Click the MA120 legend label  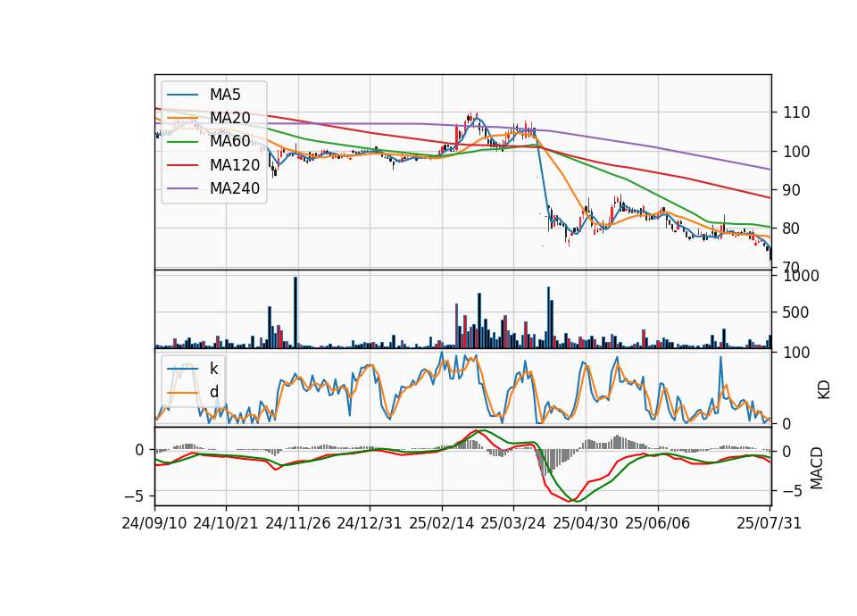point(235,165)
